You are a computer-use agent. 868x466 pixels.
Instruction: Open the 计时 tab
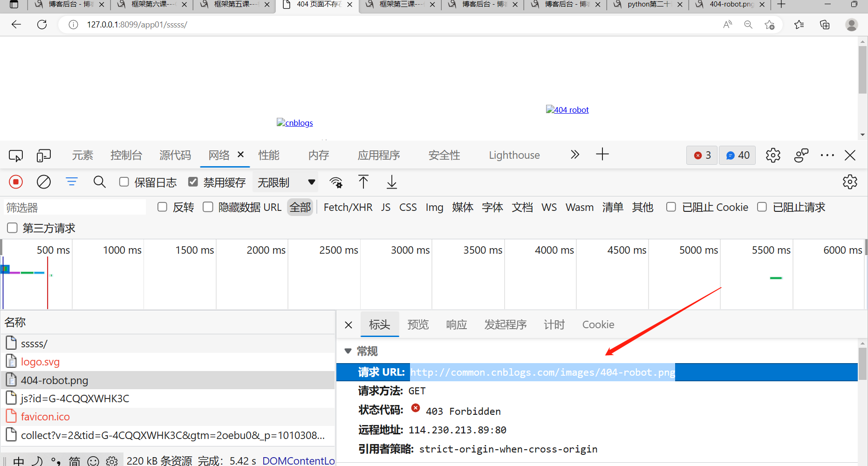pyautogui.click(x=554, y=324)
